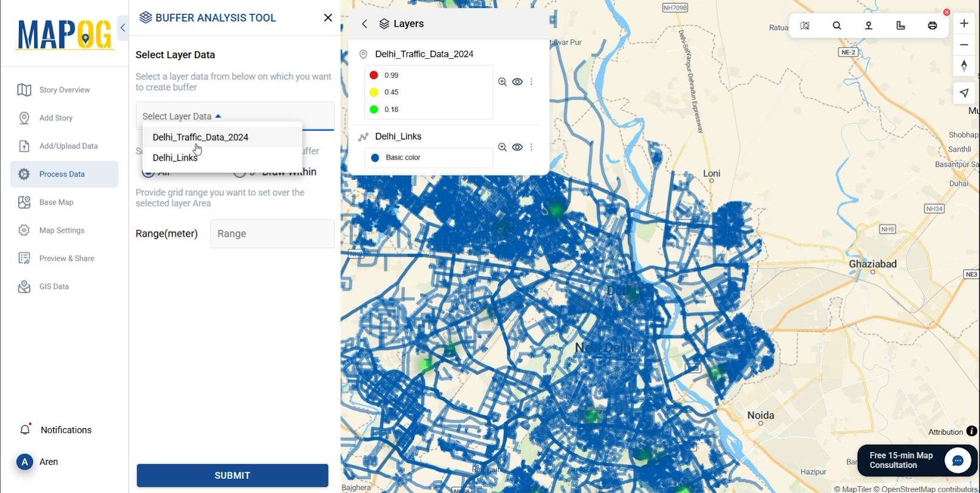
Task: Open the map compare tool icon
Action: tap(805, 26)
